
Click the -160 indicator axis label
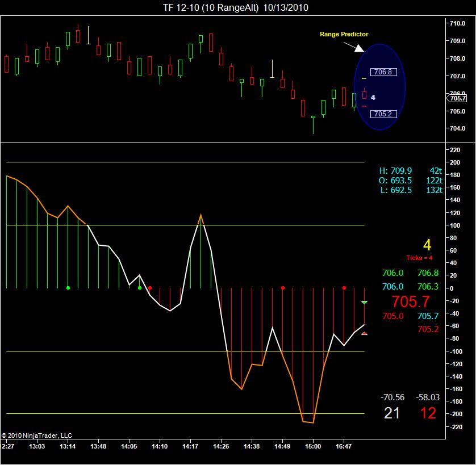[455, 389]
